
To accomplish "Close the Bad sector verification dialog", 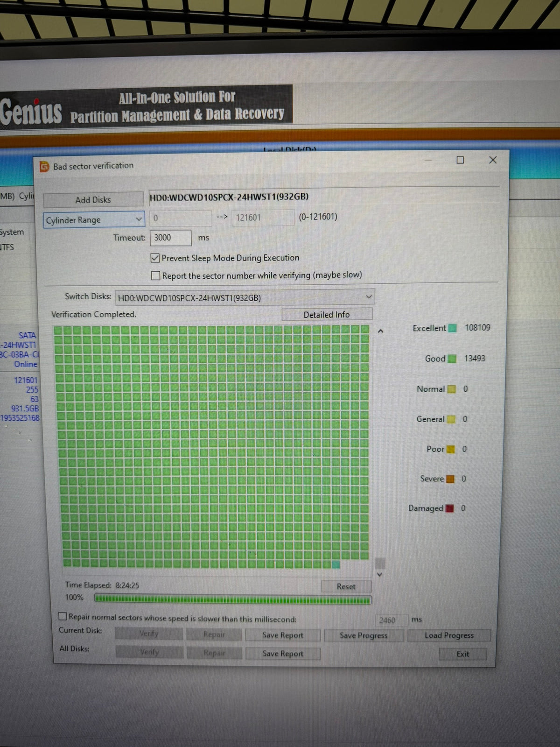I will [x=493, y=160].
